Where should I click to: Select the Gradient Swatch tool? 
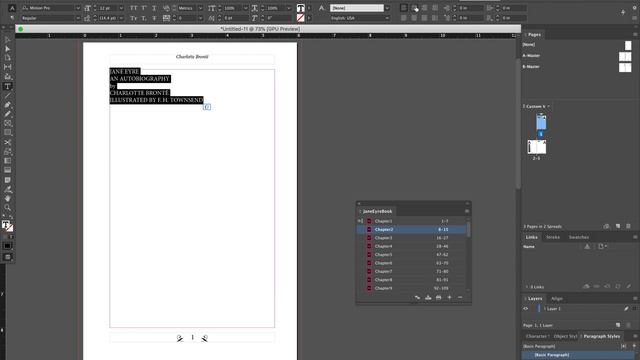click(7, 161)
